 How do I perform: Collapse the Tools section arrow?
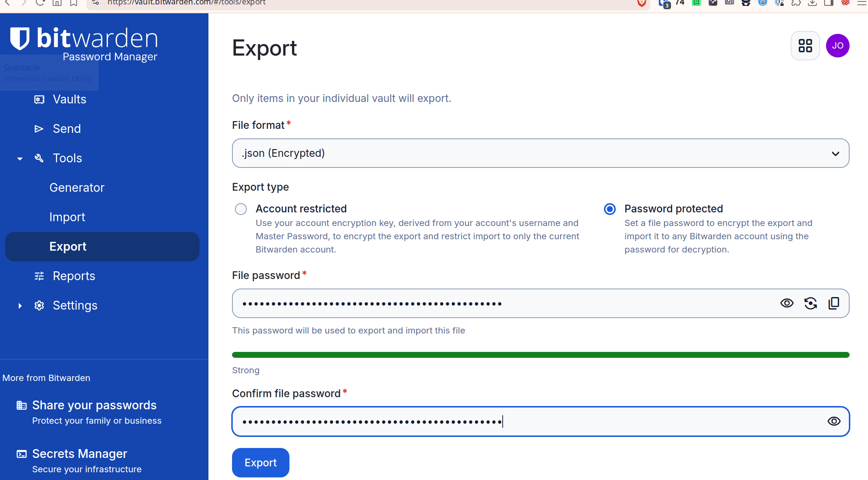pyautogui.click(x=20, y=159)
